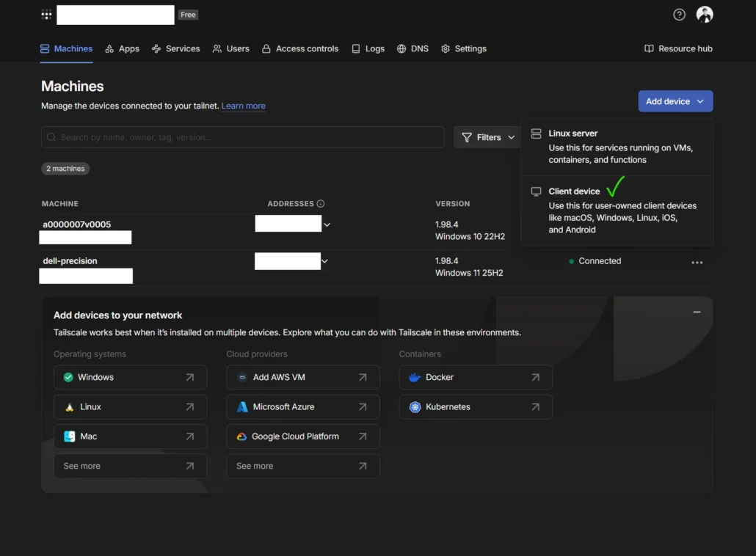This screenshot has width=756, height=556.
Task: Open the user profile avatar
Action: point(705,15)
